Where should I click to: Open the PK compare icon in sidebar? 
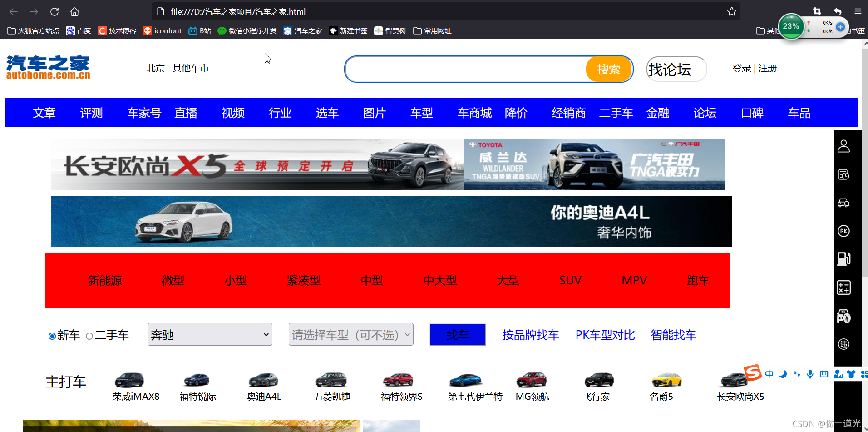click(x=843, y=231)
